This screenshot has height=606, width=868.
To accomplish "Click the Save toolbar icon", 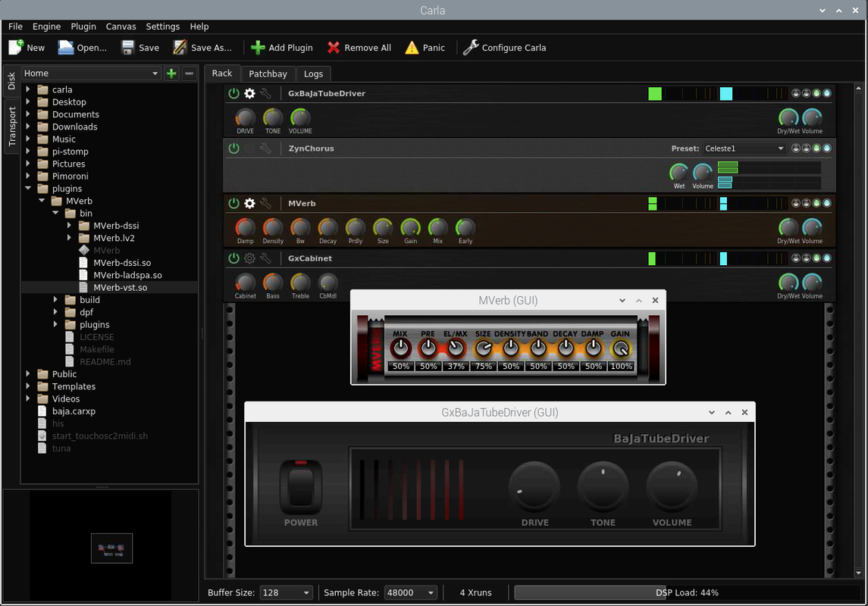I will (x=128, y=48).
